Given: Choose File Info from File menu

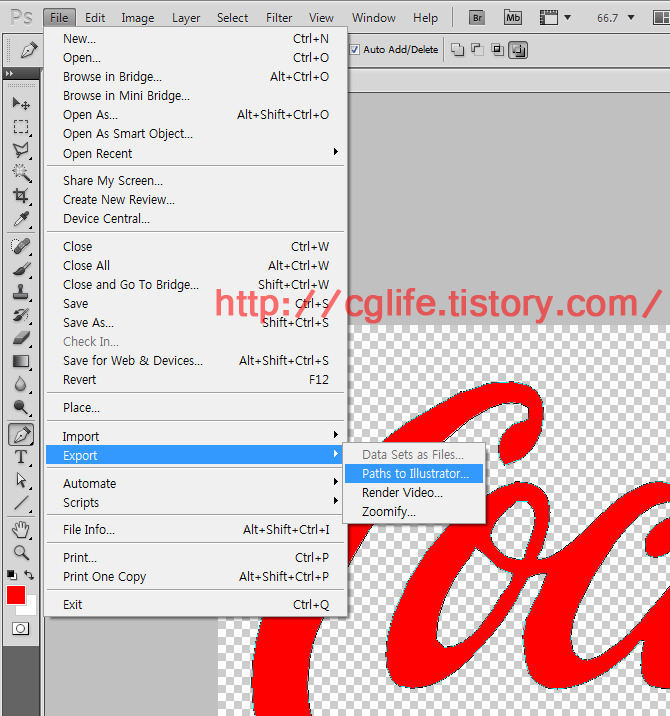Looking at the screenshot, I should coord(195,529).
